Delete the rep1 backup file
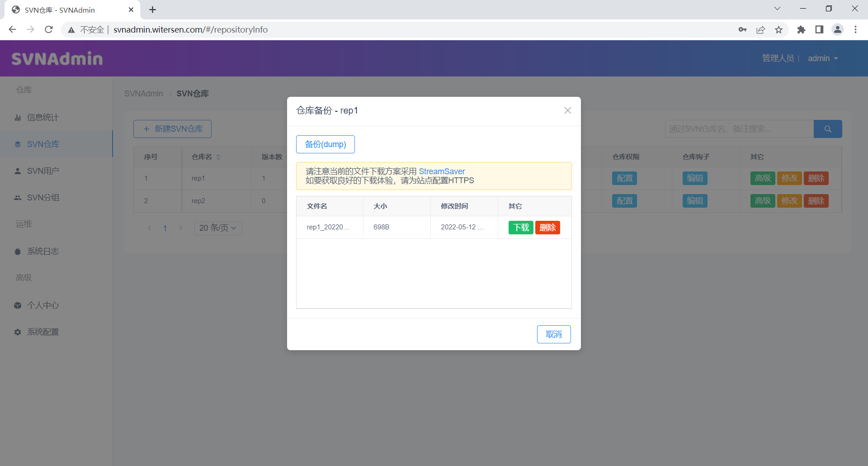 pyautogui.click(x=547, y=228)
